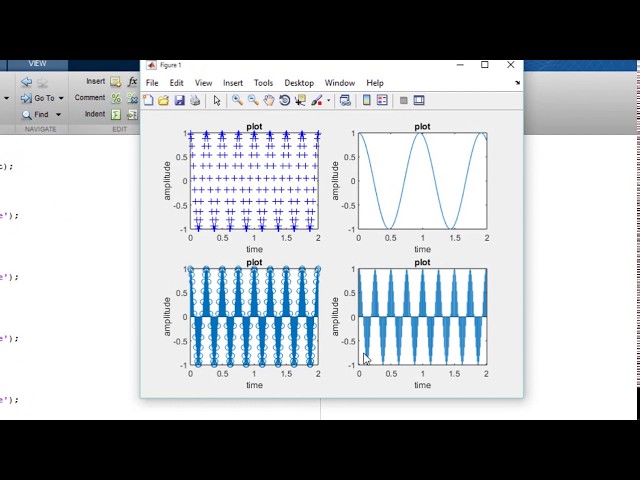
Task: Click the MATLAB logo icon in Figure 1 title bar
Action: (151, 65)
